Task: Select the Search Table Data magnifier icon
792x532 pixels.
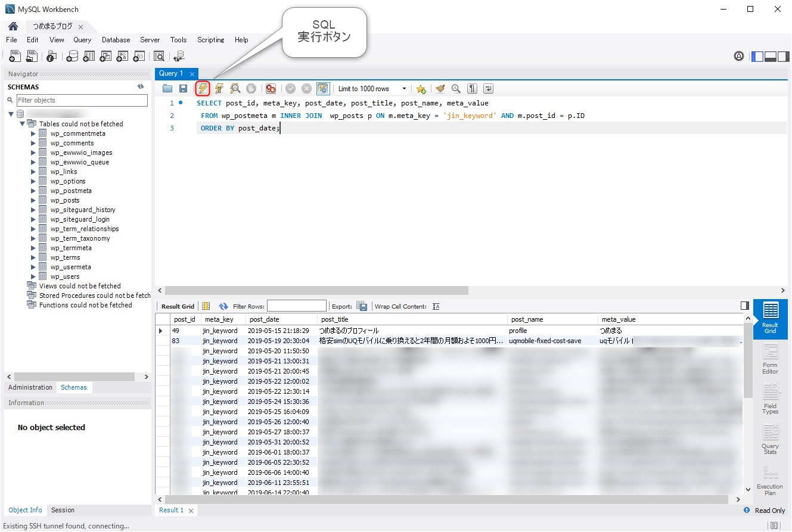Action: click(159, 55)
